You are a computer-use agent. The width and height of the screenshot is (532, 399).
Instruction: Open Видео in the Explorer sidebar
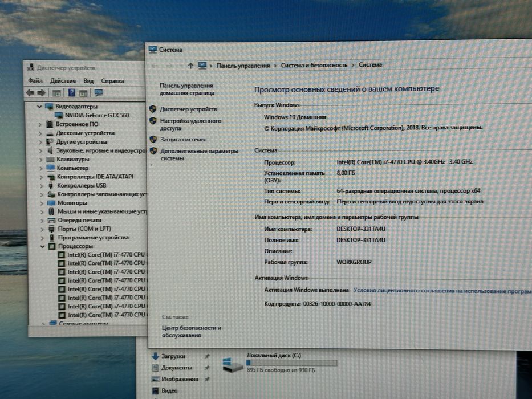click(169, 391)
